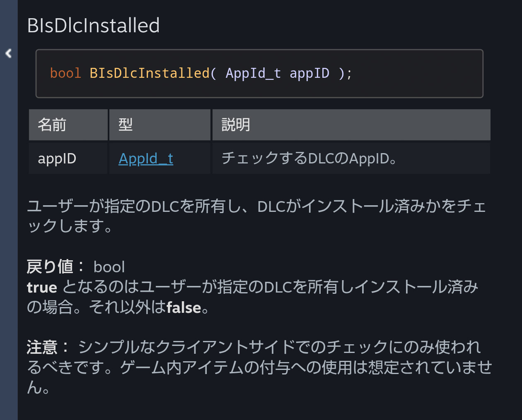
Task: Click the 説明 table column header
Action: point(236,125)
